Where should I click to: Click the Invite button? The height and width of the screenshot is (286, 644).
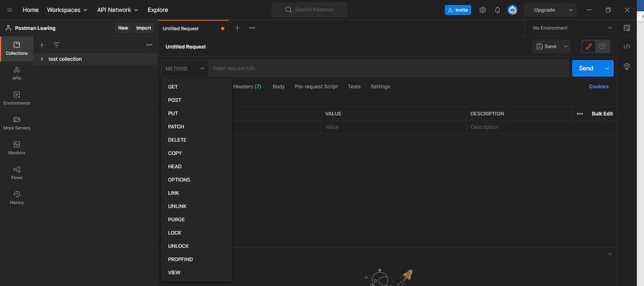click(458, 10)
